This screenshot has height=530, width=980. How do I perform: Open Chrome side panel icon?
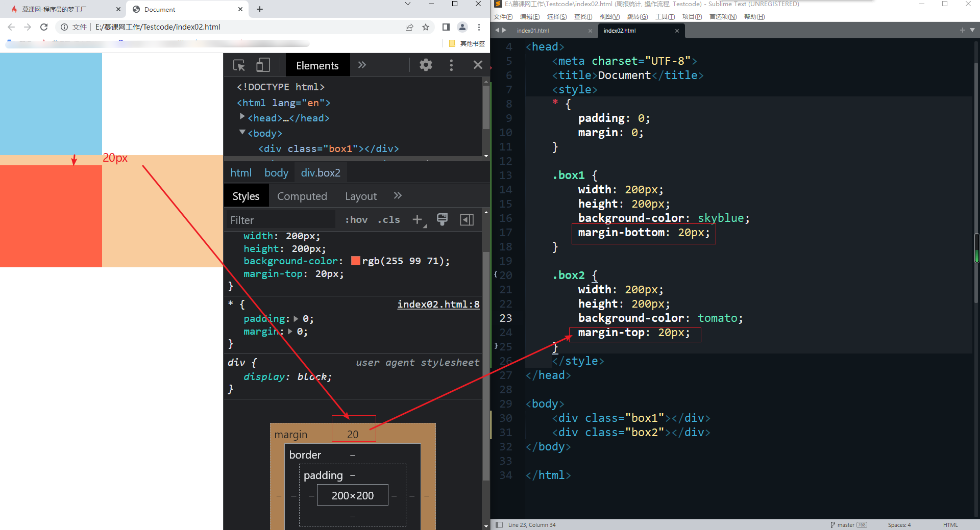(x=446, y=27)
